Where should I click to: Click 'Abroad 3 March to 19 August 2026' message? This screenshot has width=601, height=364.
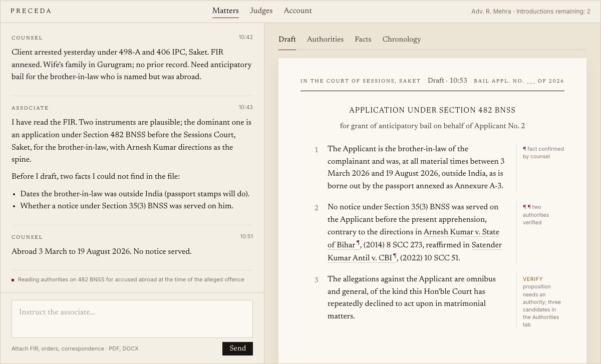pyautogui.click(x=102, y=252)
